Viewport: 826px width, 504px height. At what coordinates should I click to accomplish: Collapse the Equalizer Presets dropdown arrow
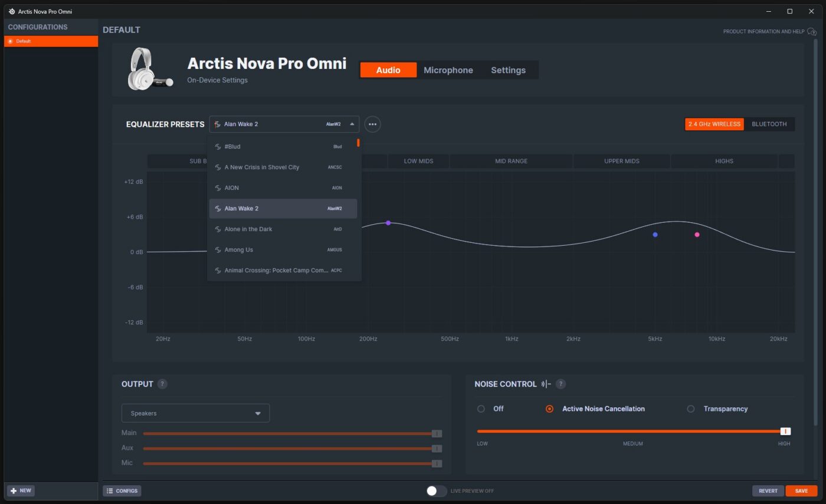click(x=352, y=124)
